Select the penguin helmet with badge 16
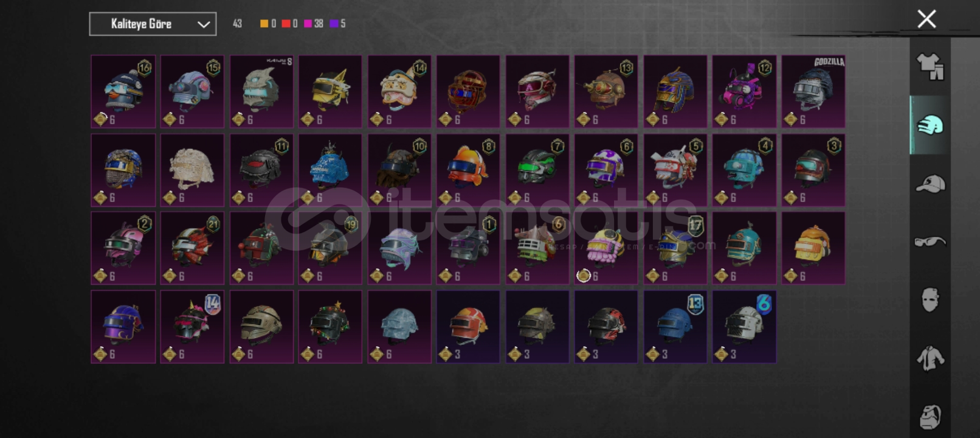 [123, 91]
